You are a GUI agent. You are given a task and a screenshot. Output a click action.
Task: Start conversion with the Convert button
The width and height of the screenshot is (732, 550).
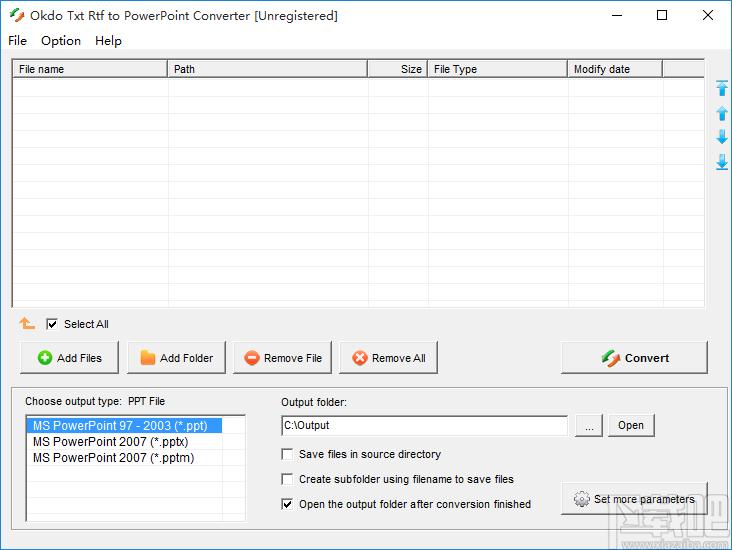coord(634,358)
